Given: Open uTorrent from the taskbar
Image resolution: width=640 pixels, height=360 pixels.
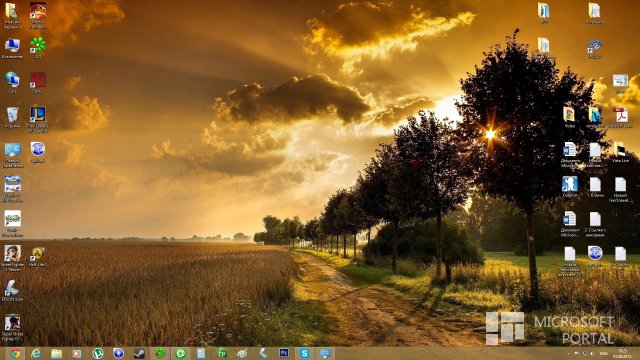Looking at the screenshot, I should click(98, 353).
